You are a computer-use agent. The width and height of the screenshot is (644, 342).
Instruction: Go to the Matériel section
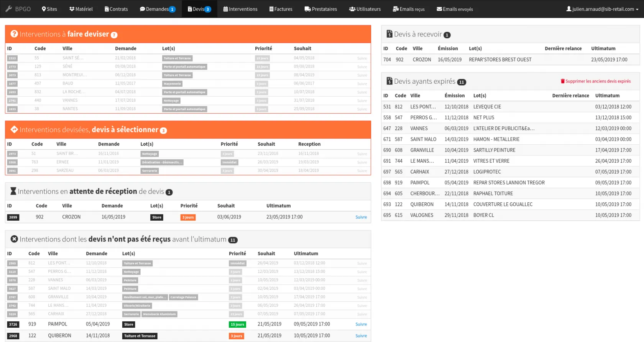(81, 9)
